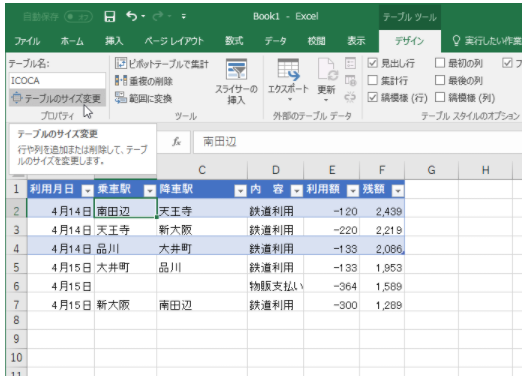Click 重複の削除 button
This screenshot has height=376, width=524.
[144, 81]
